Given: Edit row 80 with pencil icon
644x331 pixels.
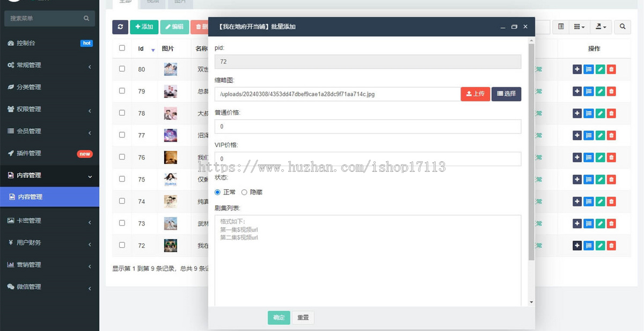Looking at the screenshot, I should [x=600, y=69].
